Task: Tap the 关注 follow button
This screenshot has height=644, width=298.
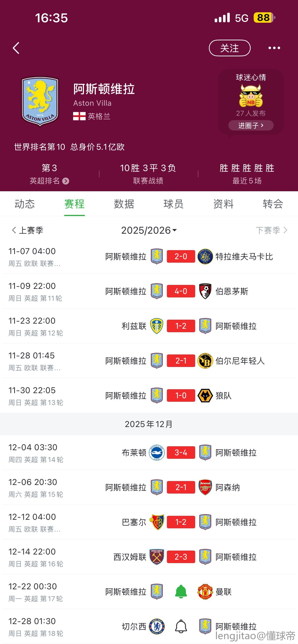Action: [x=230, y=48]
